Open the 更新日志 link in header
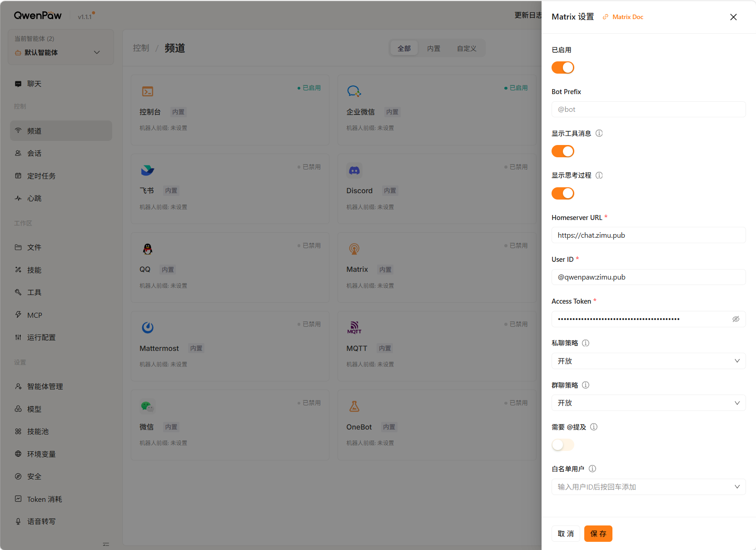This screenshot has width=756, height=550. (528, 15)
